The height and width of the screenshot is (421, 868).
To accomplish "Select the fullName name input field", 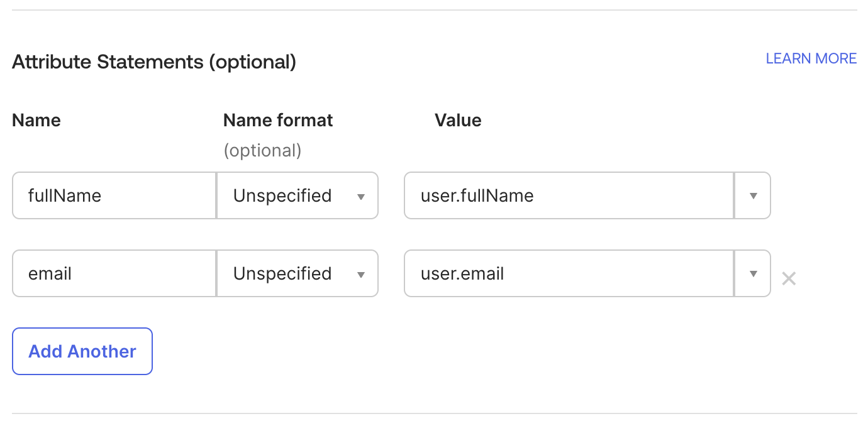I will (x=113, y=195).
